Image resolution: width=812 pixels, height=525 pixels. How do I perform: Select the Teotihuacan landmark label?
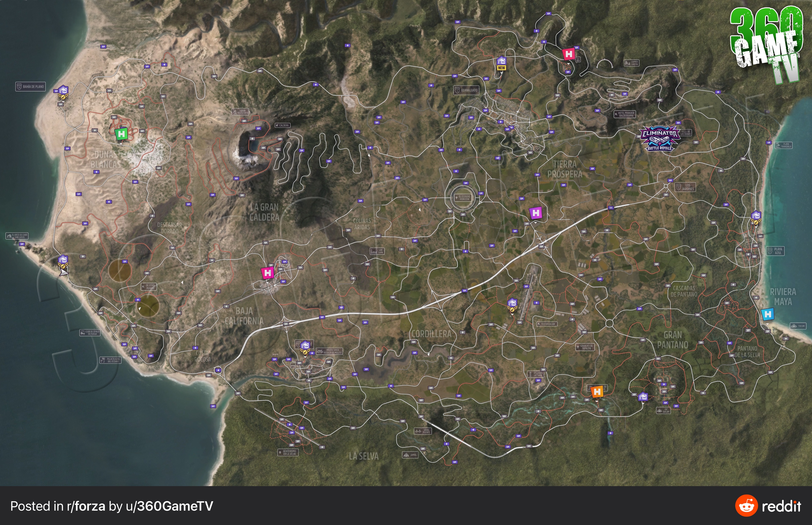(x=547, y=324)
